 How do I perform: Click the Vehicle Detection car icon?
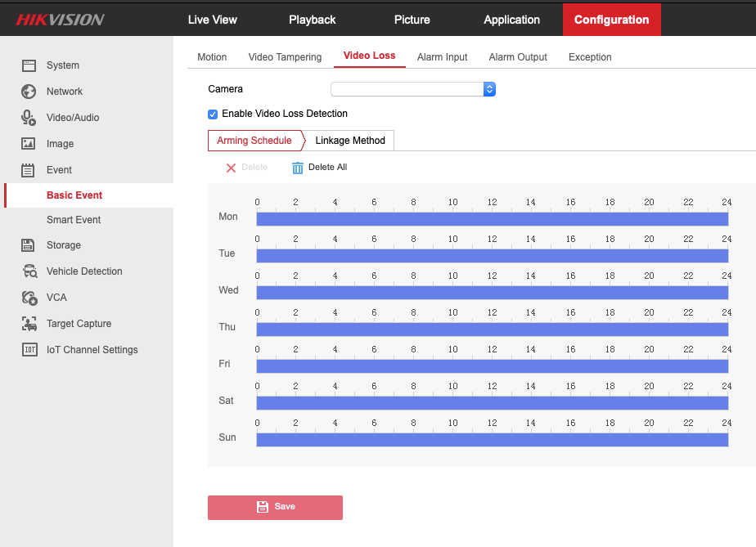click(29, 271)
